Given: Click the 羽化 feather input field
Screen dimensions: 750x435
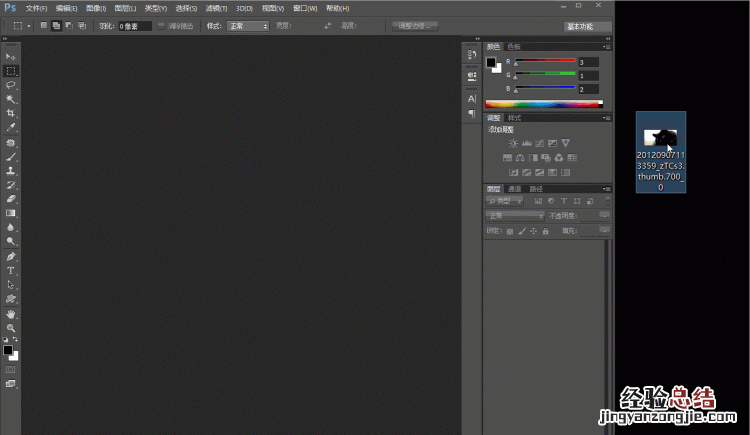Looking at the screenshot, I should coord(134,26).
